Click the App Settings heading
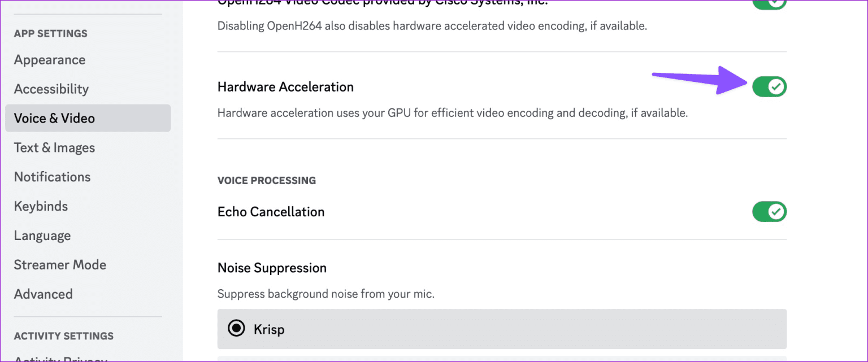Screen dimensions: 868x362 (50, 33)
